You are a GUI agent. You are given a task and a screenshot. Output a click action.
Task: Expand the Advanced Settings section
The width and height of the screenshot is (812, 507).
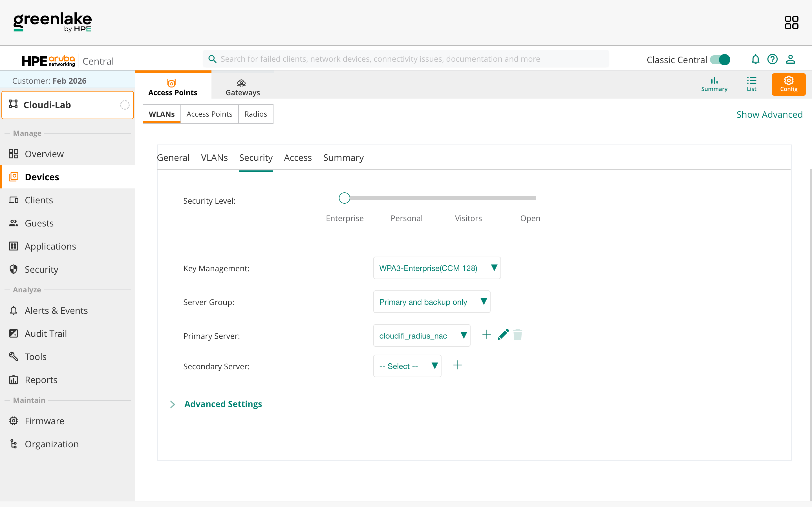[223, 404]
